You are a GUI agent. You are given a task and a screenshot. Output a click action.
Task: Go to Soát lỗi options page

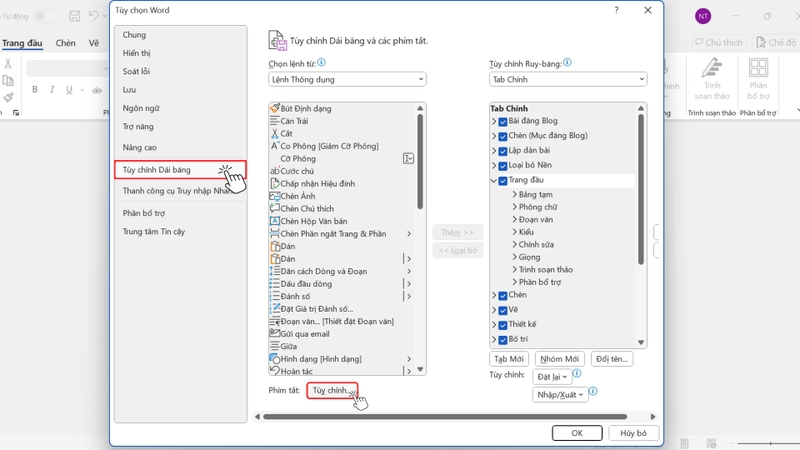136,71
